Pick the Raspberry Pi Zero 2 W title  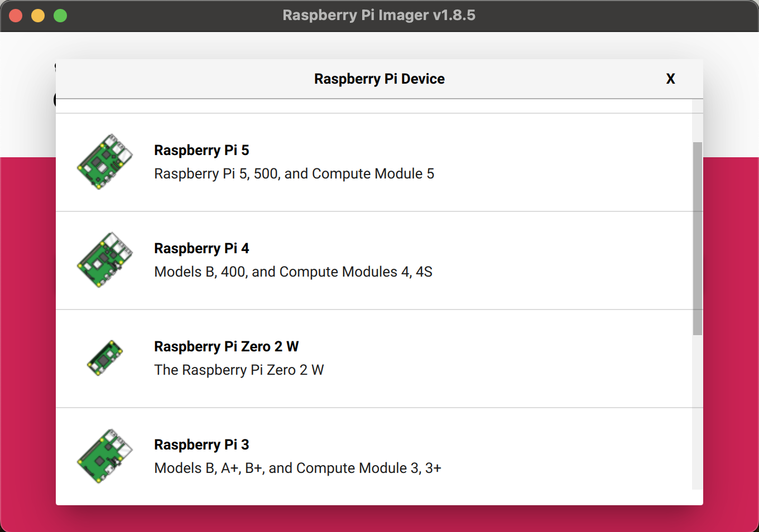click(226, 346)
